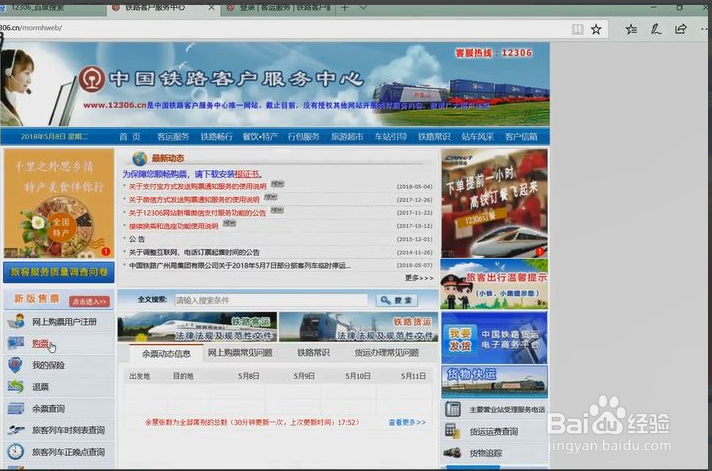Click the China Railway logo icon

pos(92,79)
